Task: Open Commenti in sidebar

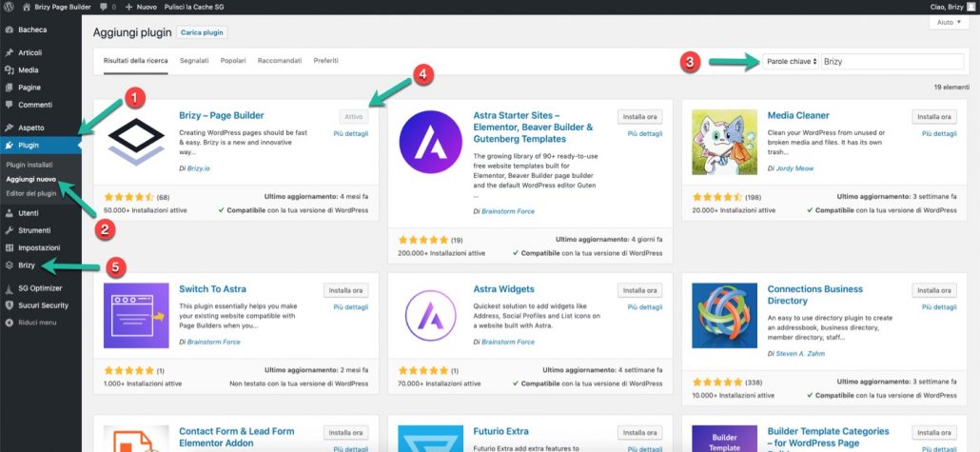Action: [35, 105]
